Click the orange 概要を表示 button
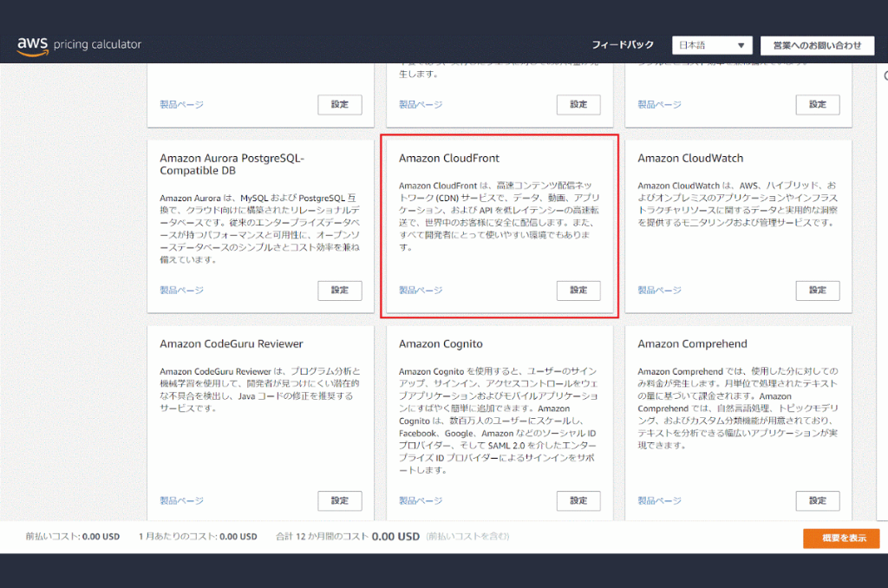888x588 pixels. click(841, 539)
